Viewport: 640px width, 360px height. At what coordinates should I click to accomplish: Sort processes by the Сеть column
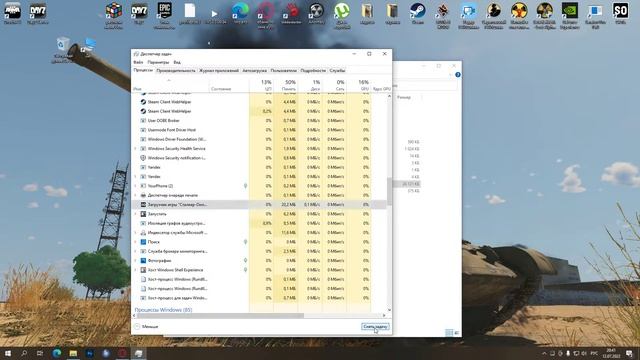pos(334,85)
